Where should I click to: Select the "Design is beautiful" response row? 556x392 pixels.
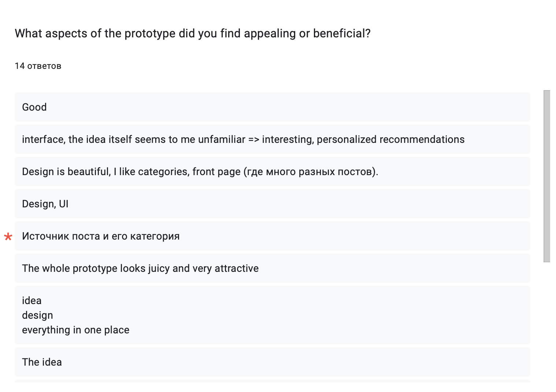272,171
